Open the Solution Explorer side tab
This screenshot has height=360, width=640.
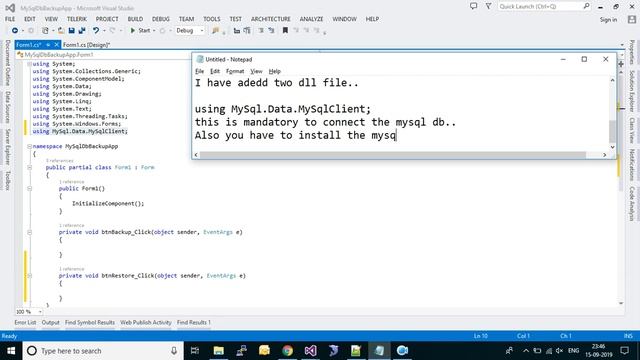click(x=632, y=91)
